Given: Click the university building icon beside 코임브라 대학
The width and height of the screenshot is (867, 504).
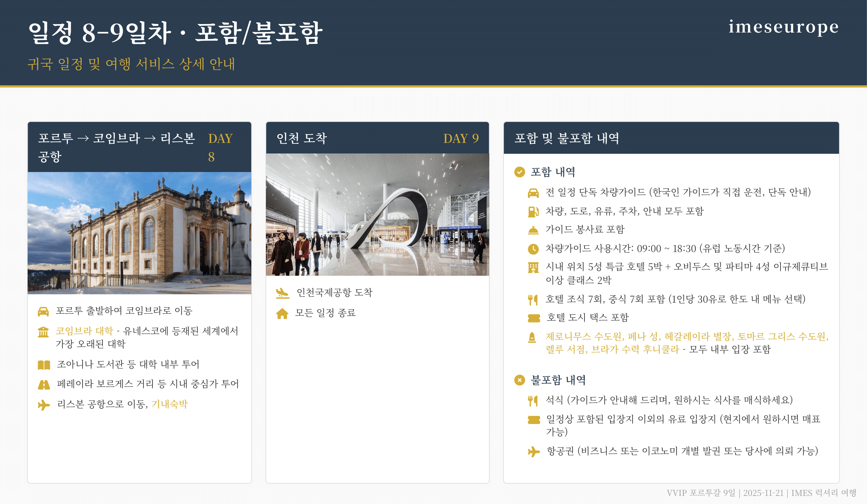Looking at the screenshot, I should tap(43, 332).
